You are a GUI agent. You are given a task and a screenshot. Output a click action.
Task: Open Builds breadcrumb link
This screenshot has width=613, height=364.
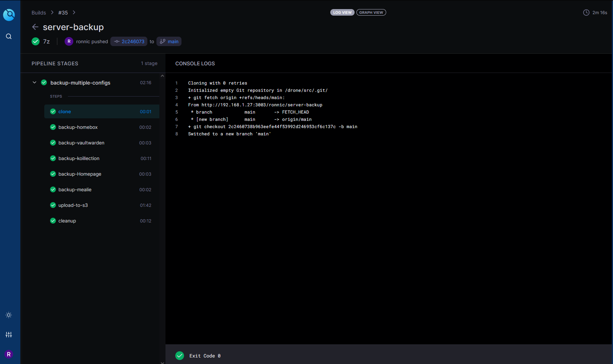[x=39, y=13]
